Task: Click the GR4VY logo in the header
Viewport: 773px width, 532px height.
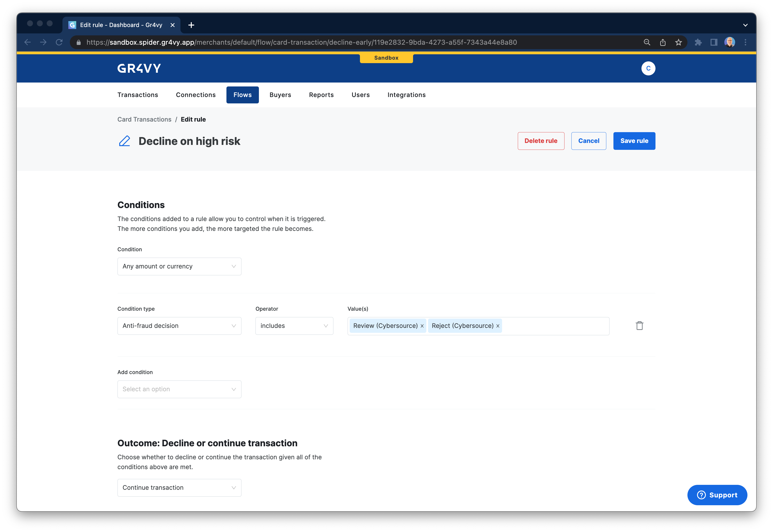Action: (139, 68)
